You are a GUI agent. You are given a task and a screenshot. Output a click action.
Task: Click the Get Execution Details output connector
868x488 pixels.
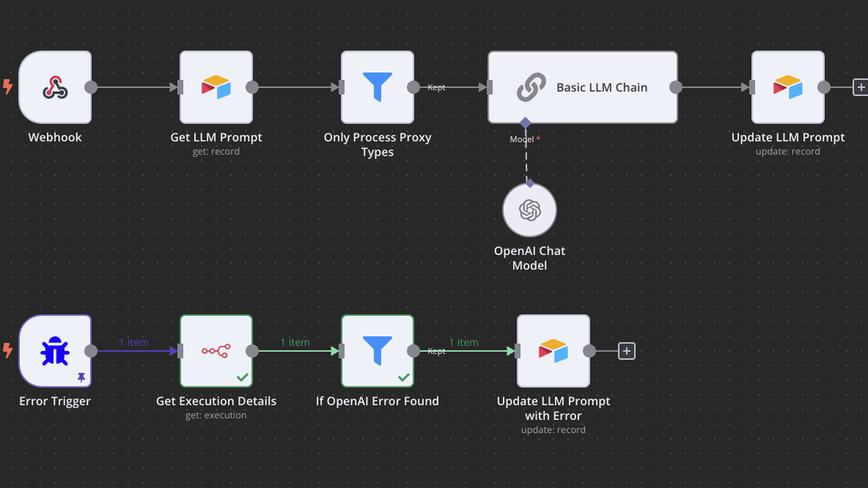pos(252,351)
